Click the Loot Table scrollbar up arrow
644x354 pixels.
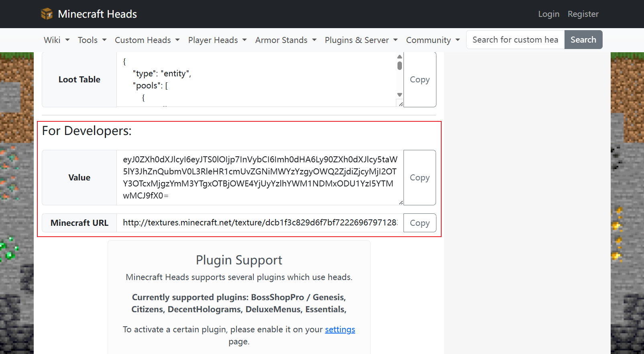pyautogui.click(x=399, y=57)
